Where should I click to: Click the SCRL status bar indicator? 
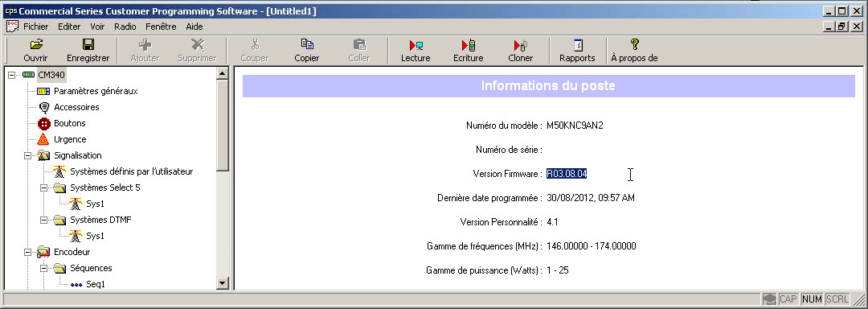(x=837, y=299)
